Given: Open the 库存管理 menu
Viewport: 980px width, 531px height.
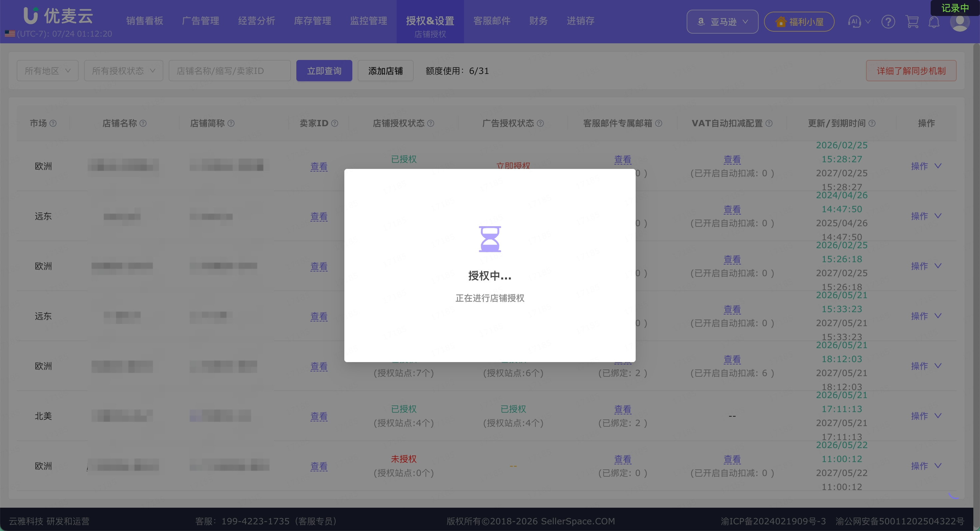Looking at the screenshot, I should click(x=312, y=21).
